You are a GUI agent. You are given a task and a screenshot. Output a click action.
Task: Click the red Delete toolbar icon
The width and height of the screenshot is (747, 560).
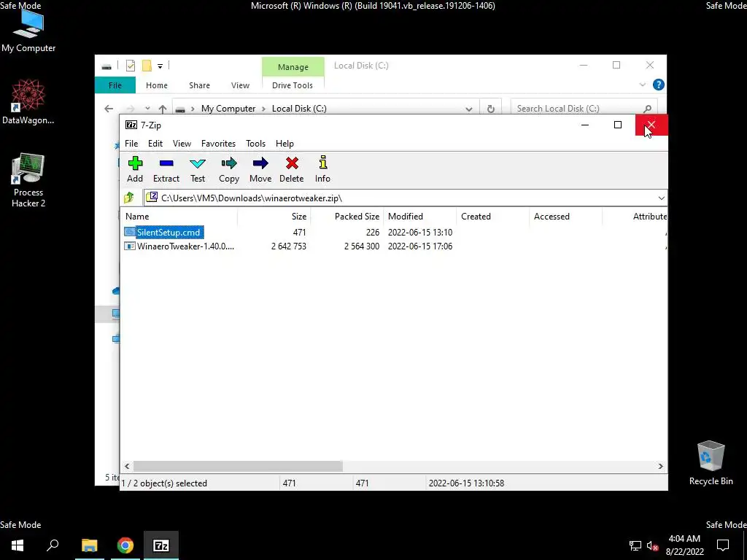point(292,169)
